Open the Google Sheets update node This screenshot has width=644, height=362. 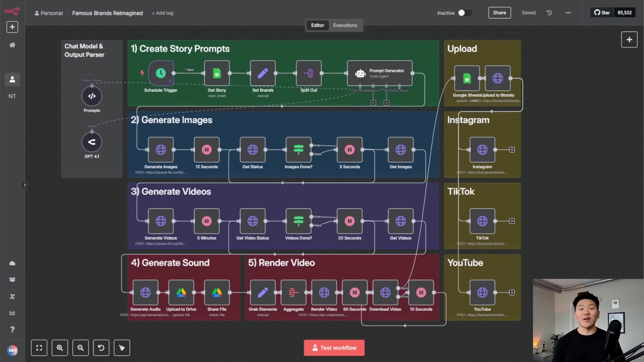pos(467,78)
